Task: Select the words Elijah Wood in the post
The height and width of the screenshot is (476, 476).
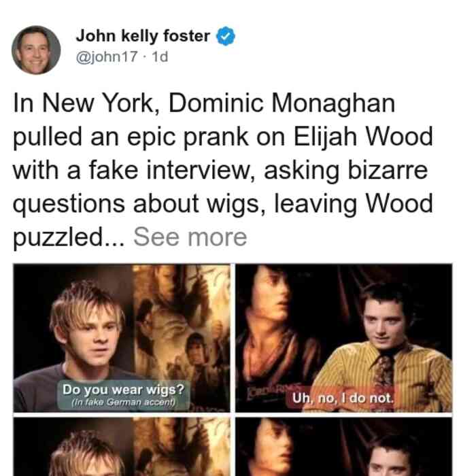Action: [363, 137]
